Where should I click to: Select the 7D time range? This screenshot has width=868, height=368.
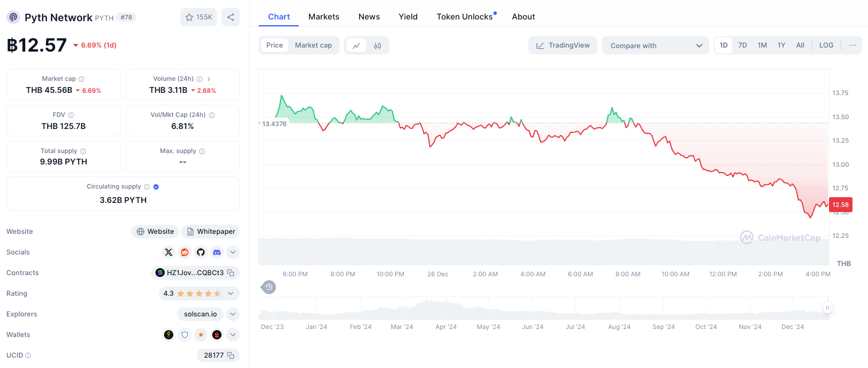[742, 45]
